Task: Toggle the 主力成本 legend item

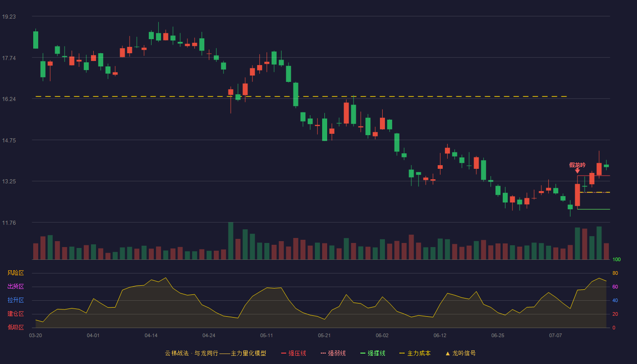Action: [415, 353]
